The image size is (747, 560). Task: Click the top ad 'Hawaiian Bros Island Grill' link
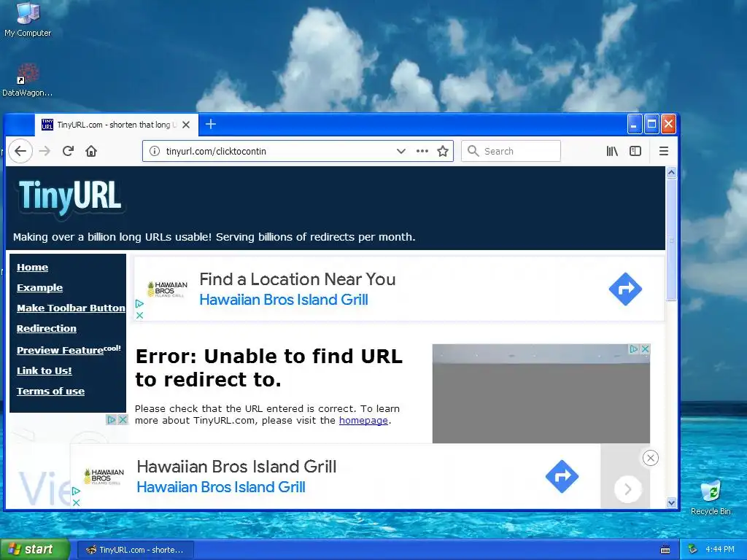(x=284, y=300)
